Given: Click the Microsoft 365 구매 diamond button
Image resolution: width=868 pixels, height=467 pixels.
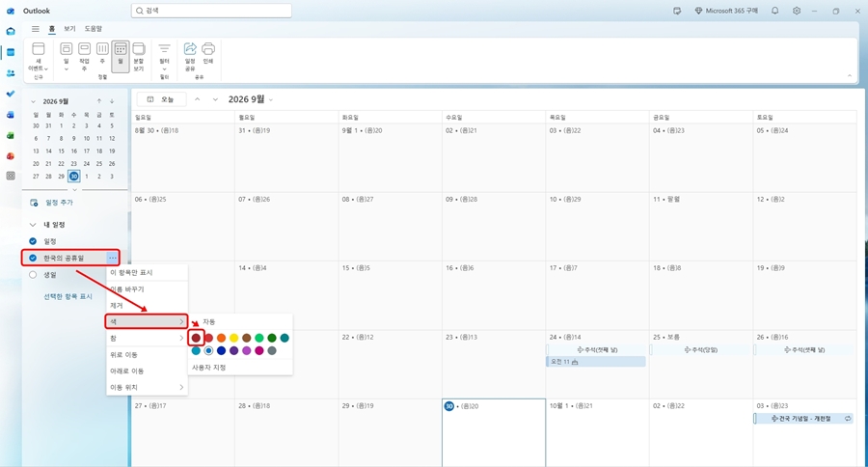Looking at the screenshot, I should (727, 11).
